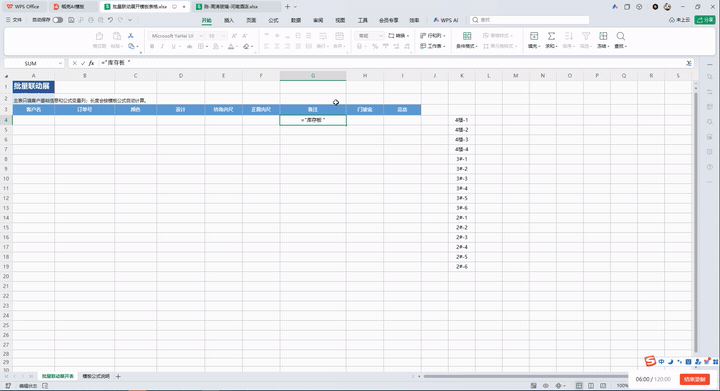Open a new document tab with plus
This screenshot has height=391, width=720.
click(287, 7)
